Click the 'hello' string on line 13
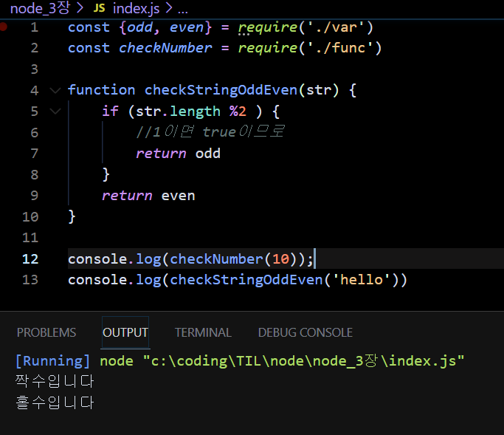 [362, 280]
